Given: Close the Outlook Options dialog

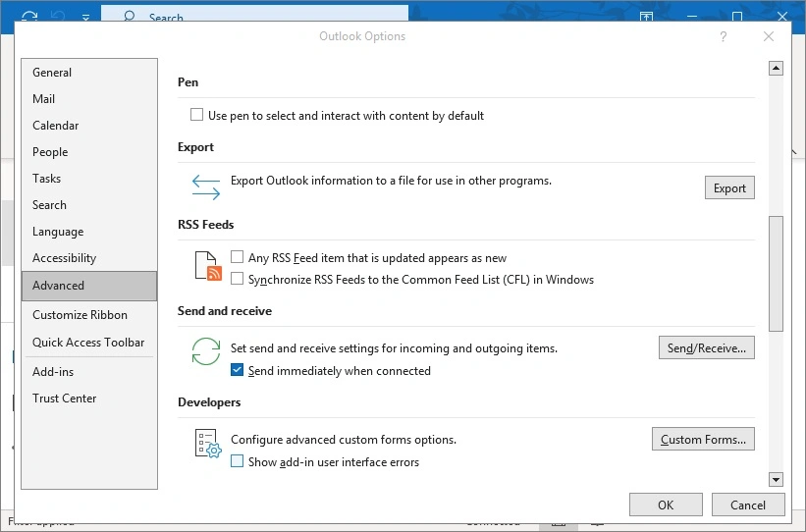Looking at the screenshot, I should (769, 36).
